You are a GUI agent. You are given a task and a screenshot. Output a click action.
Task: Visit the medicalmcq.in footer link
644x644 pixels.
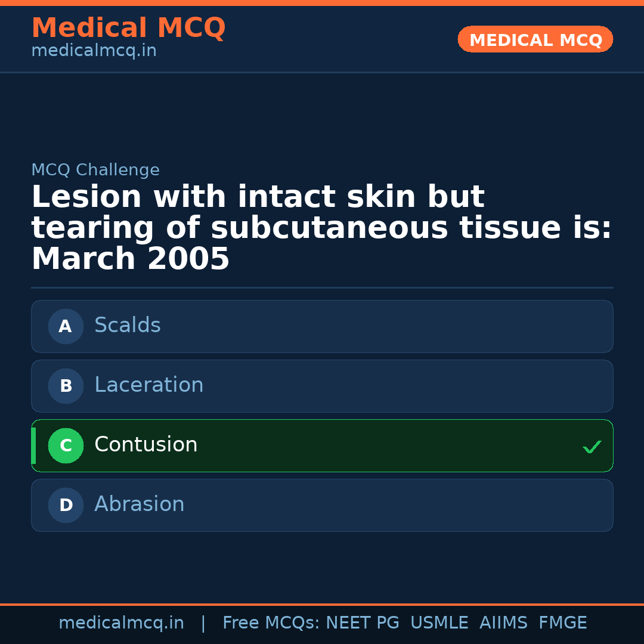[x=121, y=622]
